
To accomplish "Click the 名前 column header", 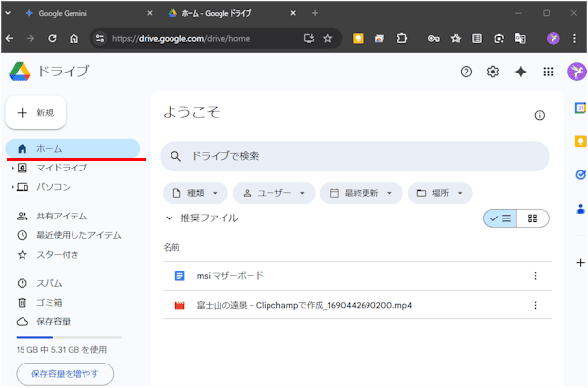I will (x=171, y=247).
